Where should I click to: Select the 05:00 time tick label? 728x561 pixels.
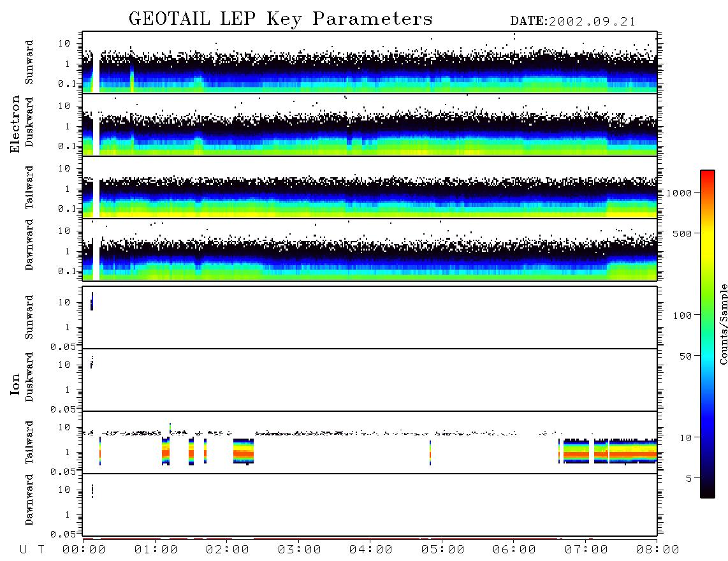[443, 550]
